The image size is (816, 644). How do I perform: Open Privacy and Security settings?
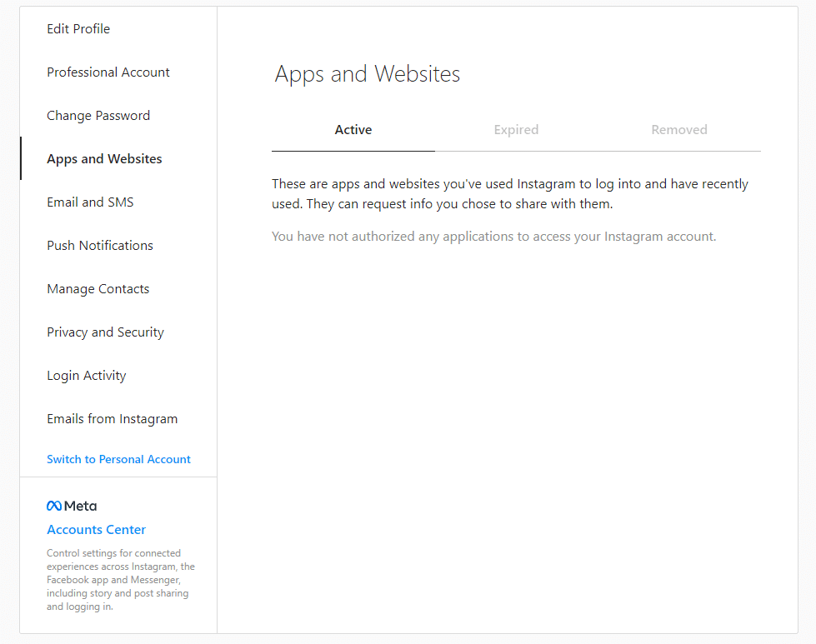point(105,332)
